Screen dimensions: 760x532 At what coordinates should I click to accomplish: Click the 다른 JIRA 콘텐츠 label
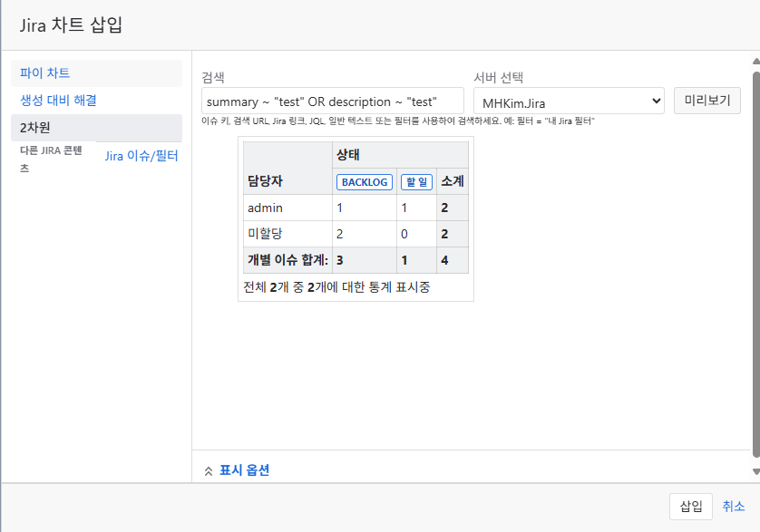point(51,159)
